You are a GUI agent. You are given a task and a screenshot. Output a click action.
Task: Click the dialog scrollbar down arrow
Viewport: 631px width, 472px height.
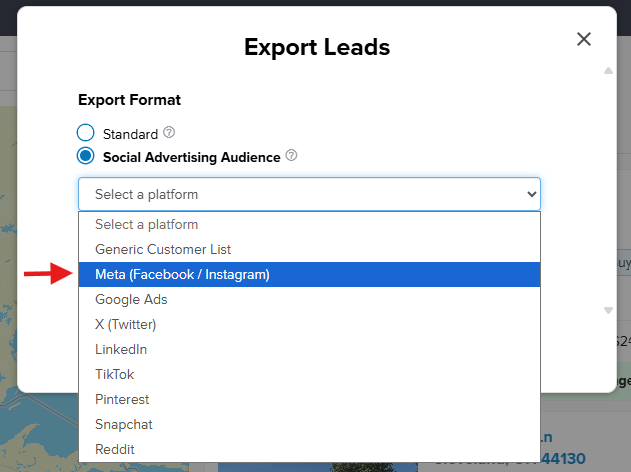[x=608, y=310]
